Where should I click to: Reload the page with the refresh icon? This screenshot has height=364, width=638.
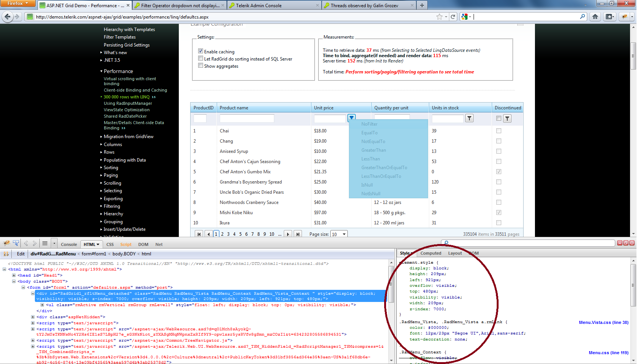click(453, 17)
